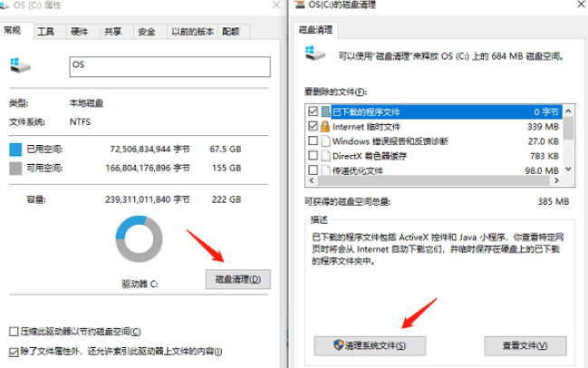The height and width of the screenshot is (368, 588).
Task: Select the Windows 错误报告和反馈诊断 row
Action: coord(434,141)
